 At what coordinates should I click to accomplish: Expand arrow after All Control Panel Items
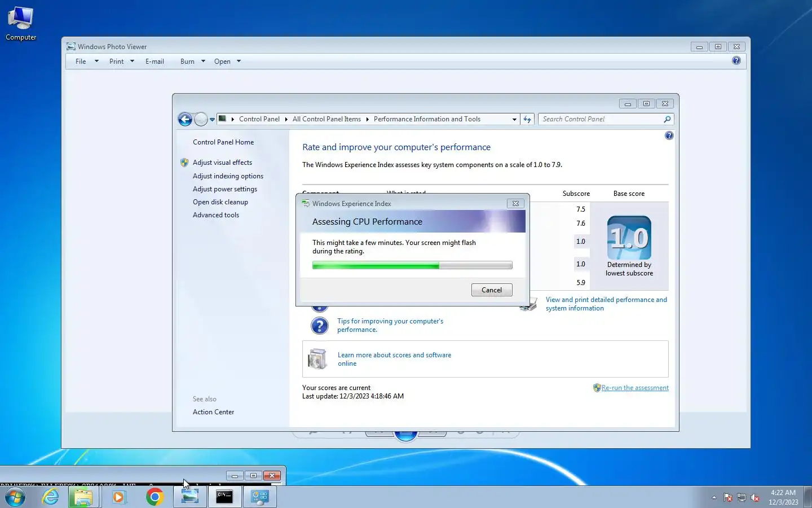367,119
